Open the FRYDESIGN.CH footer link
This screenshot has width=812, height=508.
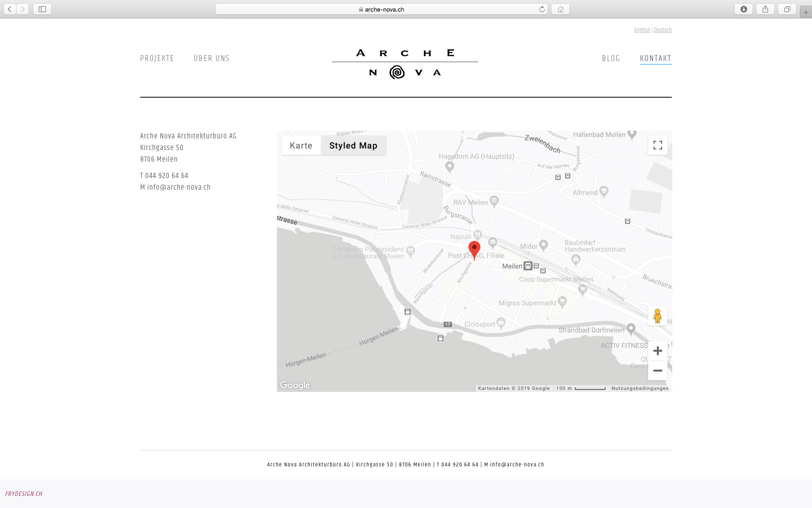(24, 494)
